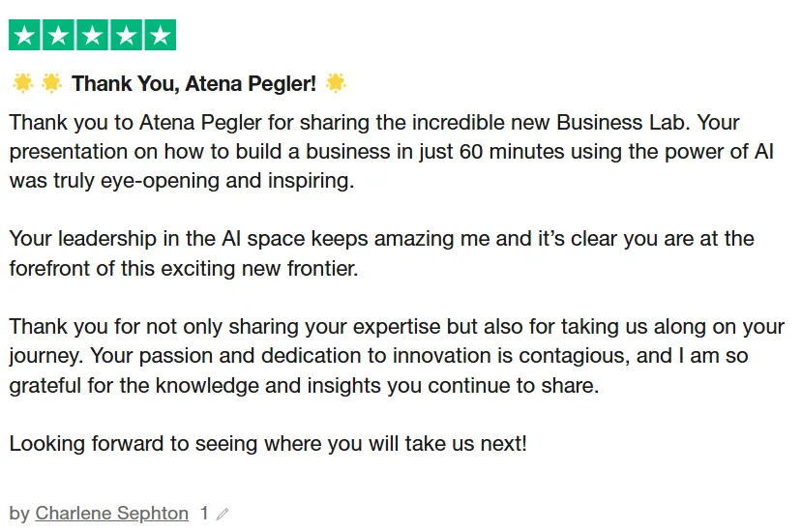Click the sun emoji after title text

coord(336,83)
